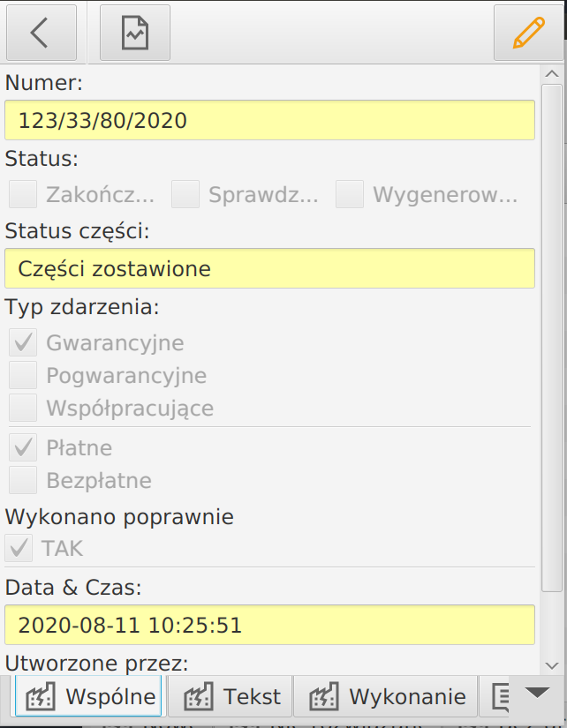Click the Numer input field
Image resolution: width=567 pixels, height=728 pixels.
point(269,120)
